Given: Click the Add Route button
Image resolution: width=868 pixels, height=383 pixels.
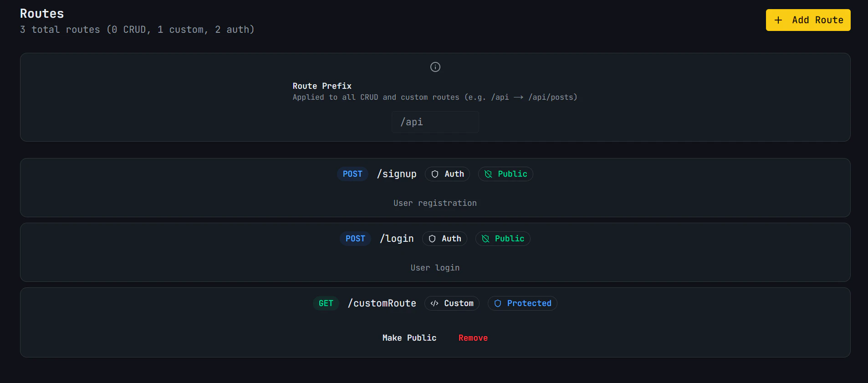Looking at the screenshot, I should pos(807,20).
